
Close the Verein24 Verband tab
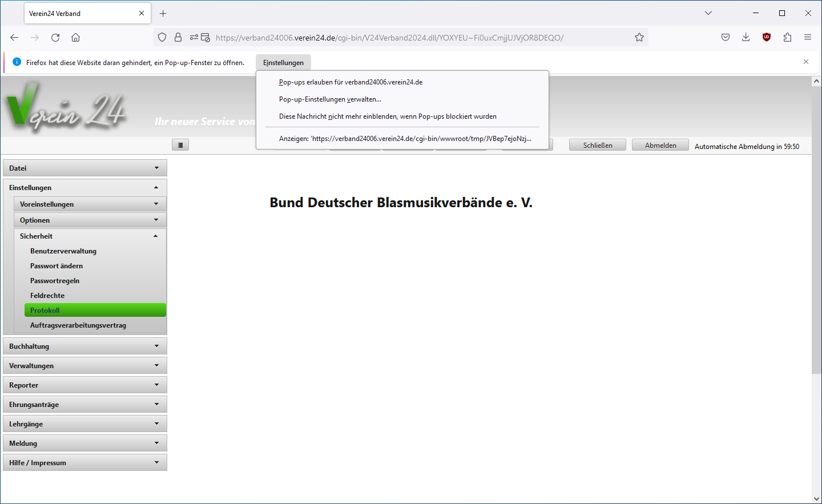click(142, 13)
